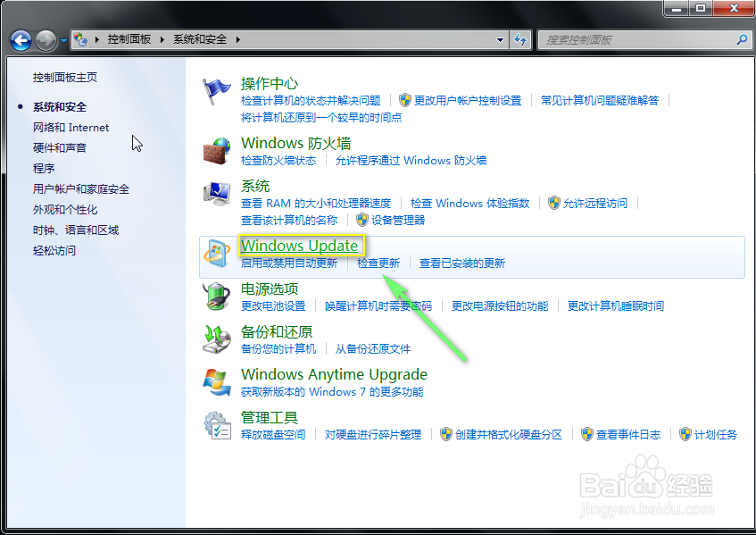Click 检查计算机的状态并解决问题
The image size is (756, 535).
click(x=311, y=100)
